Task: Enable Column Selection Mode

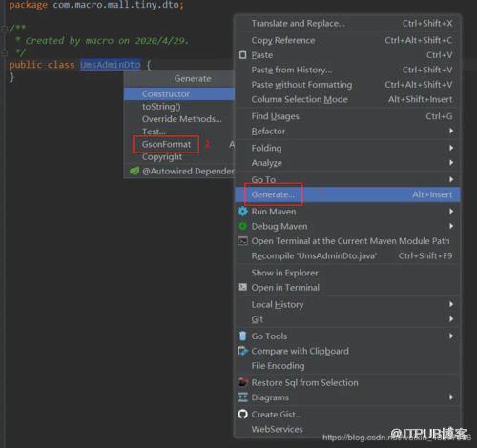Action: coord(347,99)
